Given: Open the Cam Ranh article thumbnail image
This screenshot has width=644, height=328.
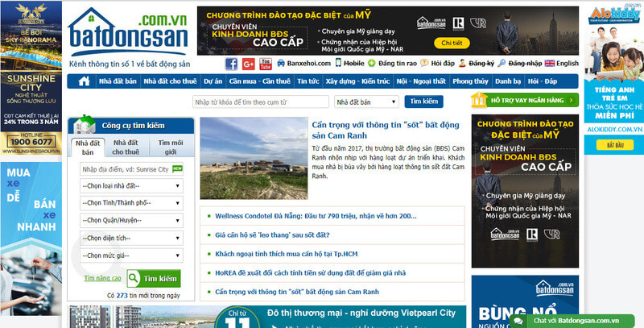Looking at the screenshot, I should pos(254,159).
